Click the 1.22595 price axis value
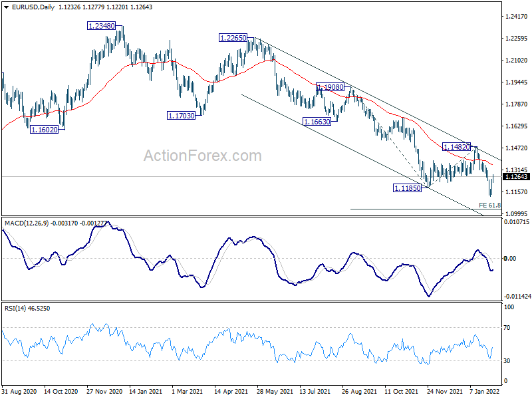This screenshot has height=399, width=532. 517,39
